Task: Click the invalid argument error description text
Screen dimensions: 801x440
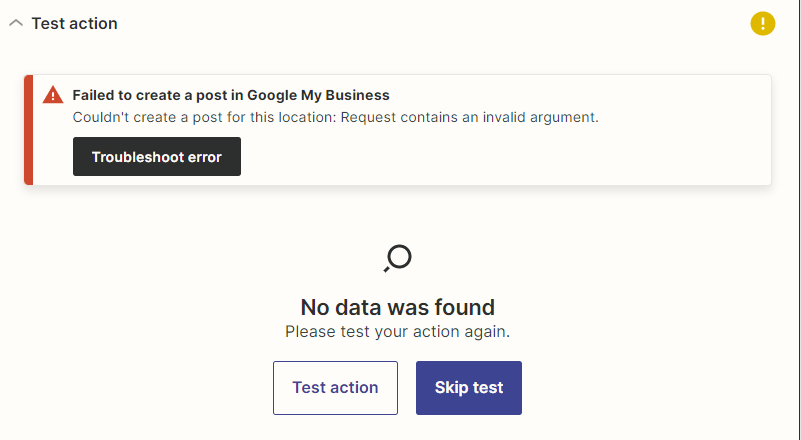Action: click(x=335, y=117)
